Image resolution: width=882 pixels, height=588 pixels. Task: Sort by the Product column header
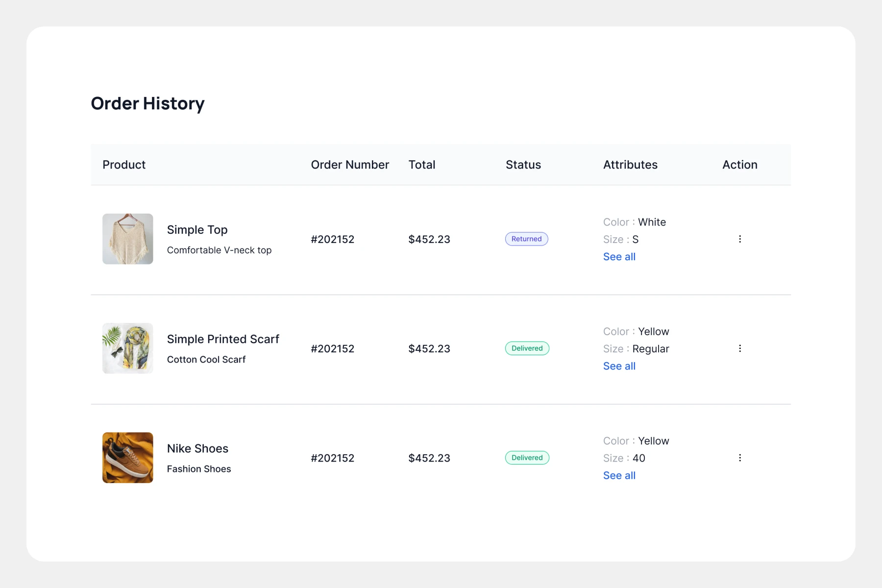click(x=124, y=165)
